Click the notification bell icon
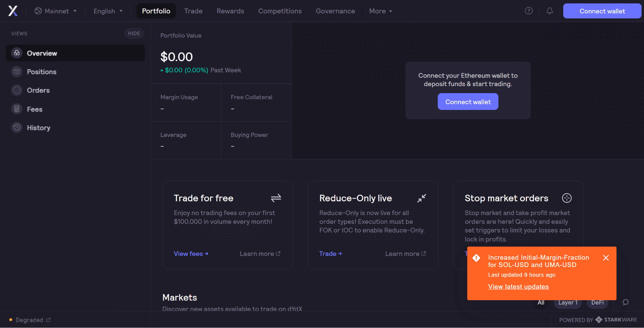The height and width of the screenshot is (328, 644). (x=549, y=11)
